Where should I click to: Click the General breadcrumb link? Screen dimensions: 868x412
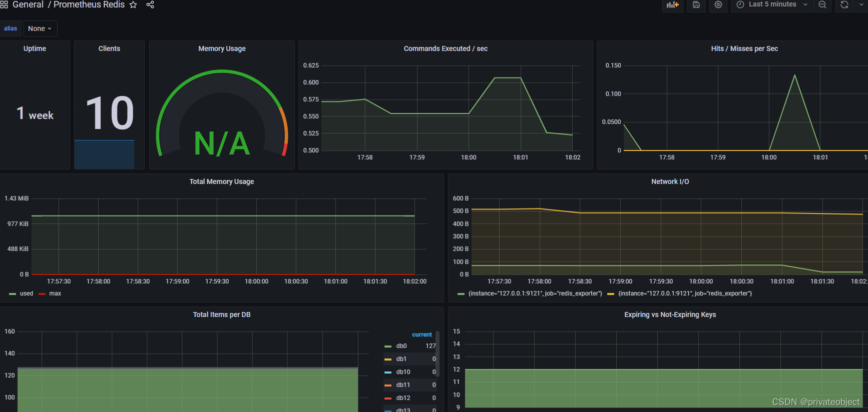pyautogui.click(x=28, y=4)
